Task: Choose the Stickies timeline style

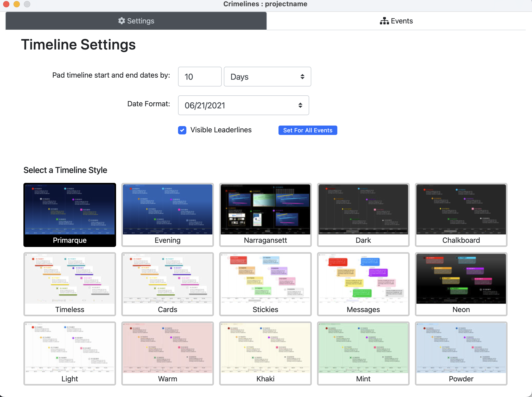Action: [265, 284]
